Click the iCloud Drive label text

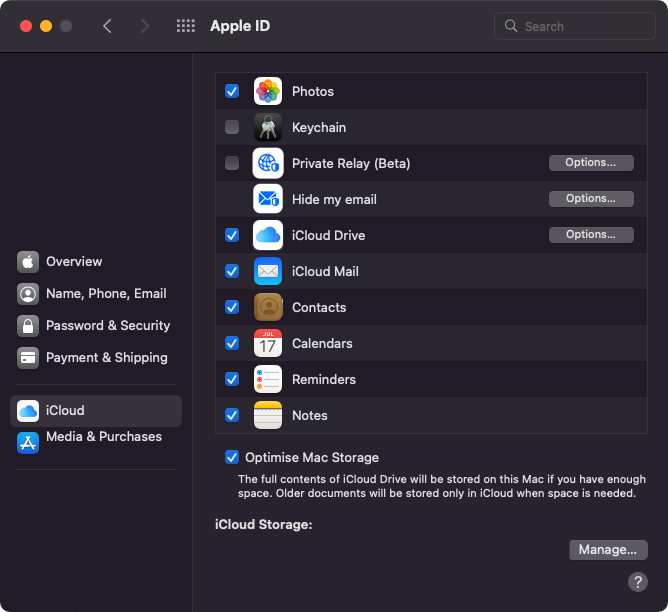coord(328,236)
